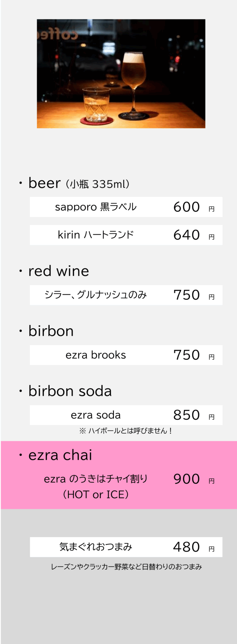Image resolution: width=237 pixels, height=644 pixels.
Task: Click the 850 yen price
Action: pyautogui.click(x=187, y=415)
